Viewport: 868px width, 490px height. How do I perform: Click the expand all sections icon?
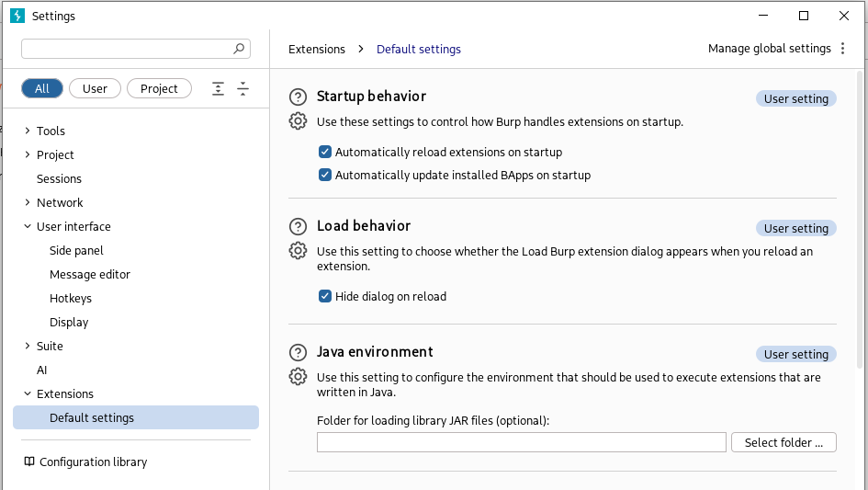pyautogui.click(x=218, y=88)
